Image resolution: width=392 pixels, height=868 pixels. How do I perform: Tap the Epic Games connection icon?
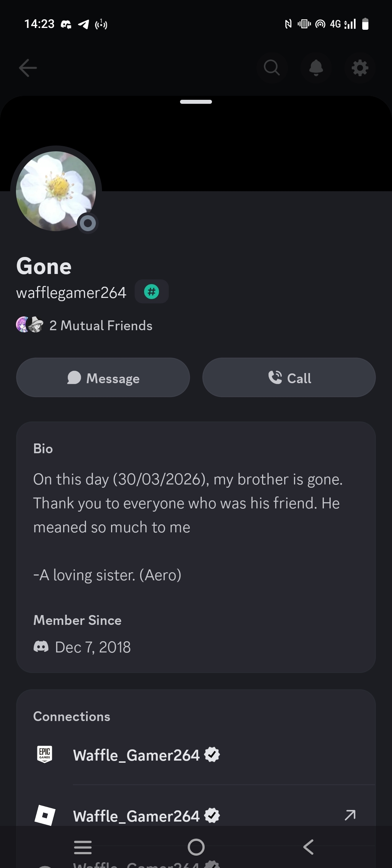coord(45,754)
